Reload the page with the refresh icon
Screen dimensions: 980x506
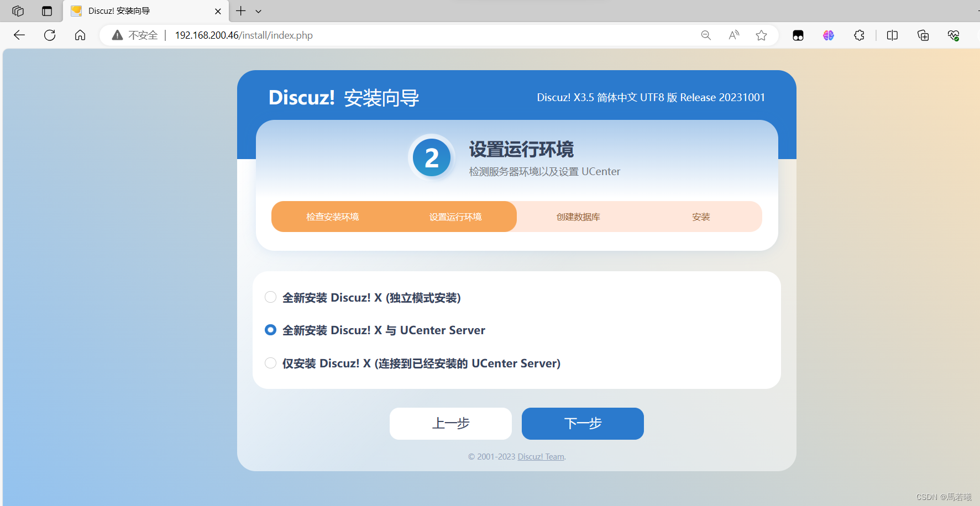pos(50,35)
